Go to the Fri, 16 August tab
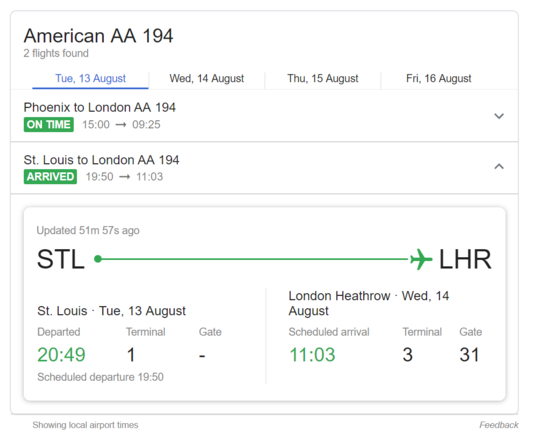The width and height of the screenshot is (547, 435). click(x=439, y=78)
